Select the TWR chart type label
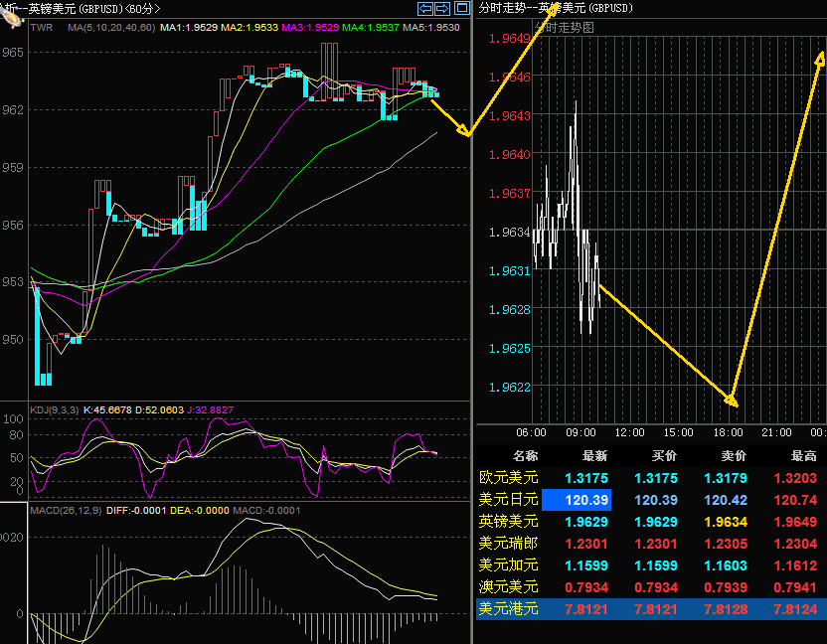The image size is (827, 644). coord(42,27)
